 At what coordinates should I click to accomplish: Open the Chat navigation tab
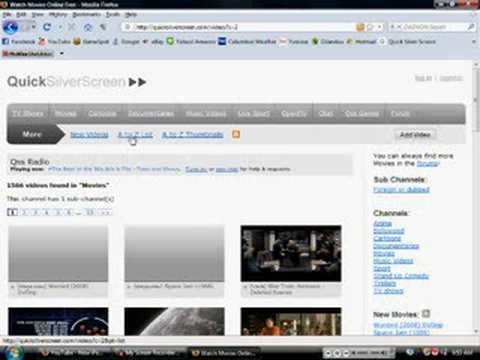click(x=325, y=114)
